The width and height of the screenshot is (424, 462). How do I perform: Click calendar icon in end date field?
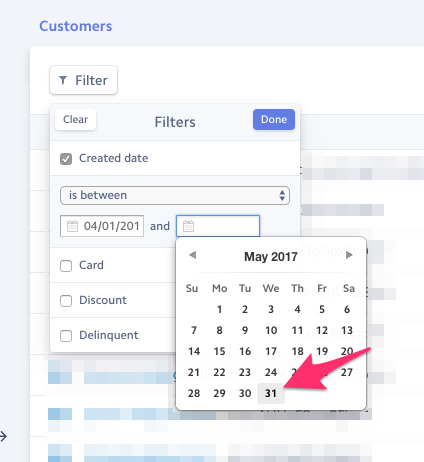click(188, 226)
